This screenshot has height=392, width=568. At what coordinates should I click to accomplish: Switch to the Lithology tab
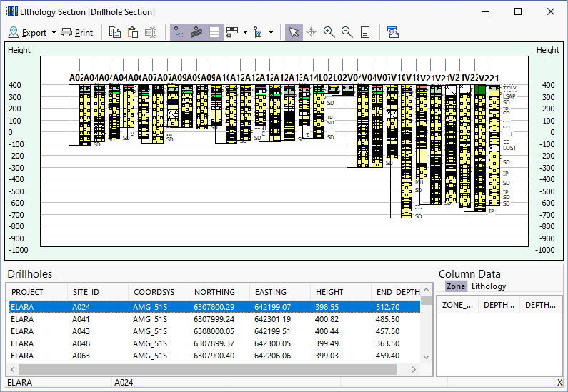(488, 286)
